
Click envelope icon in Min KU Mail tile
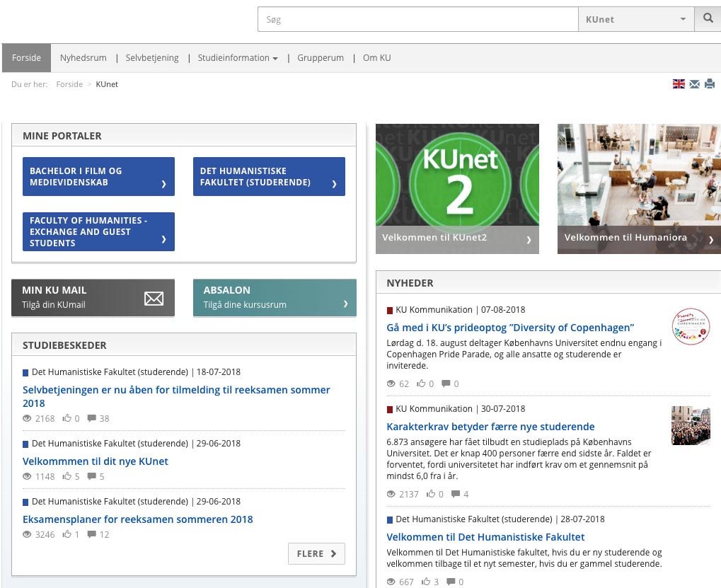pyautogui.click(x=154, y=299)
